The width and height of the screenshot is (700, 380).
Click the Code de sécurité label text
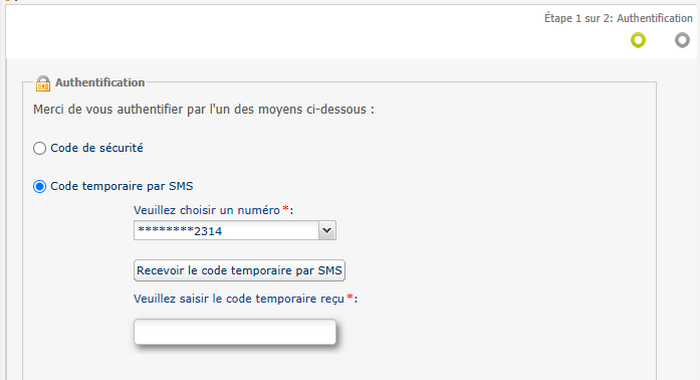pos(97,148)
